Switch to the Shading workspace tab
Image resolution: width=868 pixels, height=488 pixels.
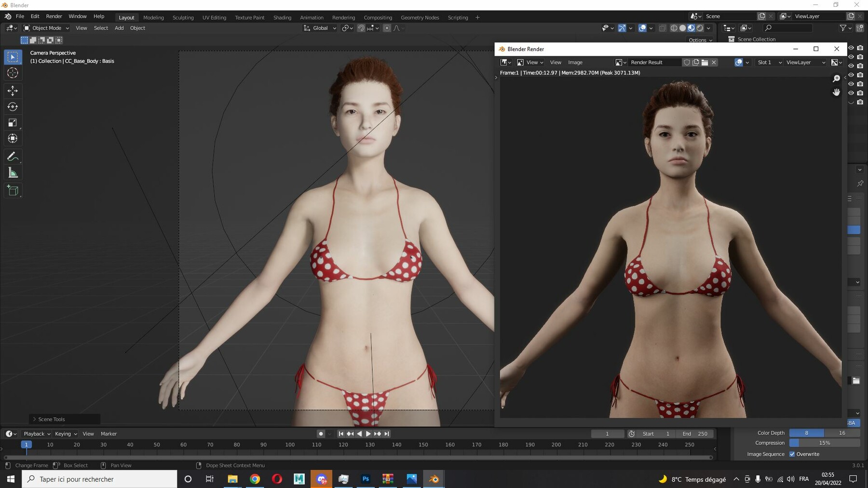click(282, 17)
